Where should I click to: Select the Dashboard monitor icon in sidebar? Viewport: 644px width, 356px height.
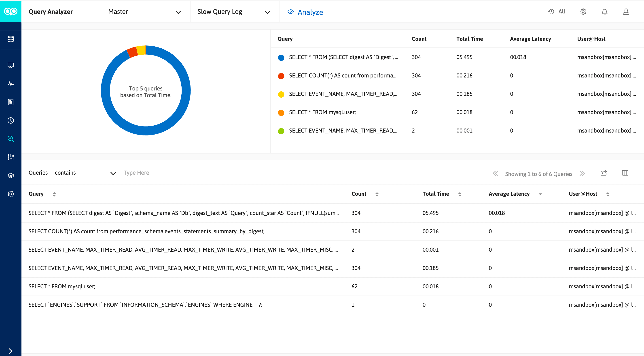[x=11, y=65]
